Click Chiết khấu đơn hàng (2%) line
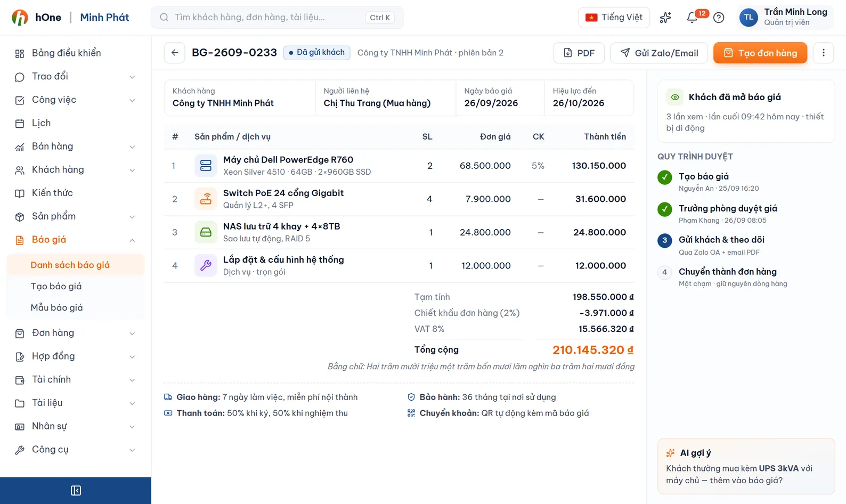Viewport: 846px width, 504px height. click(524, 313)
